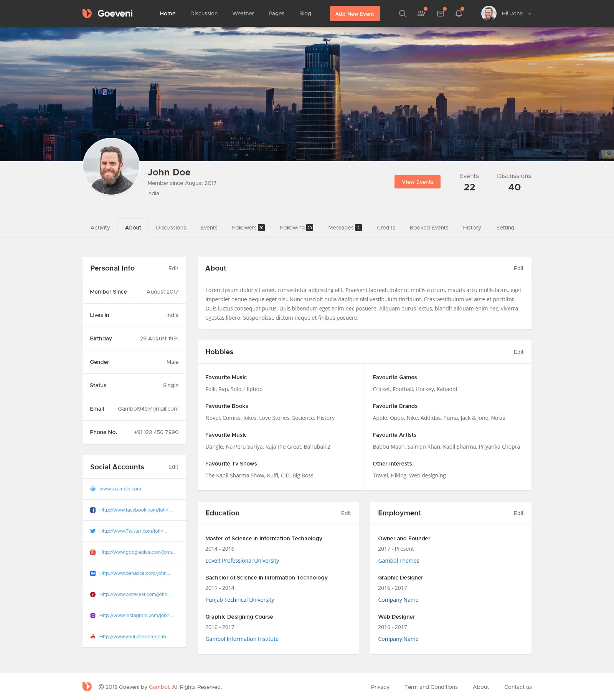Edit the Hobbies section
Viewport: 614px width, 700px height.
(x=518, y=352)
